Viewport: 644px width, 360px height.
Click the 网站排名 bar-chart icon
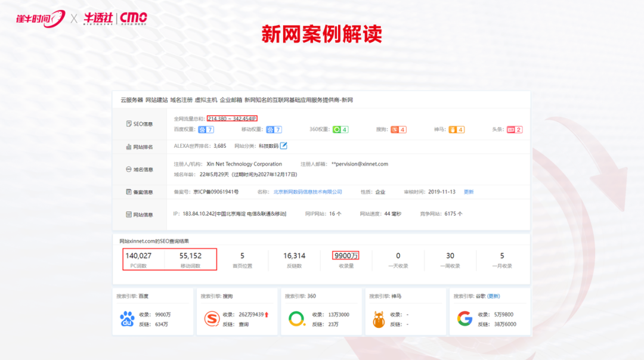click(x=129, y=147)
